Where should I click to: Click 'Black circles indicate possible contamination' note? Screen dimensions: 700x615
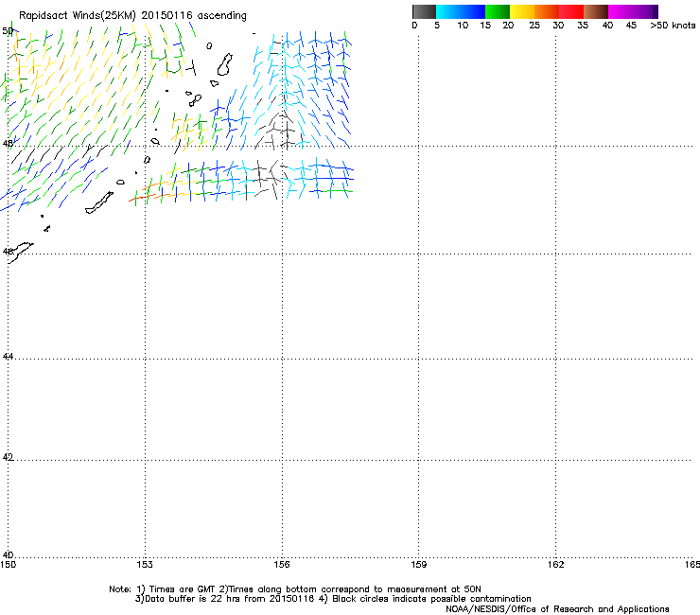[431, 599]
